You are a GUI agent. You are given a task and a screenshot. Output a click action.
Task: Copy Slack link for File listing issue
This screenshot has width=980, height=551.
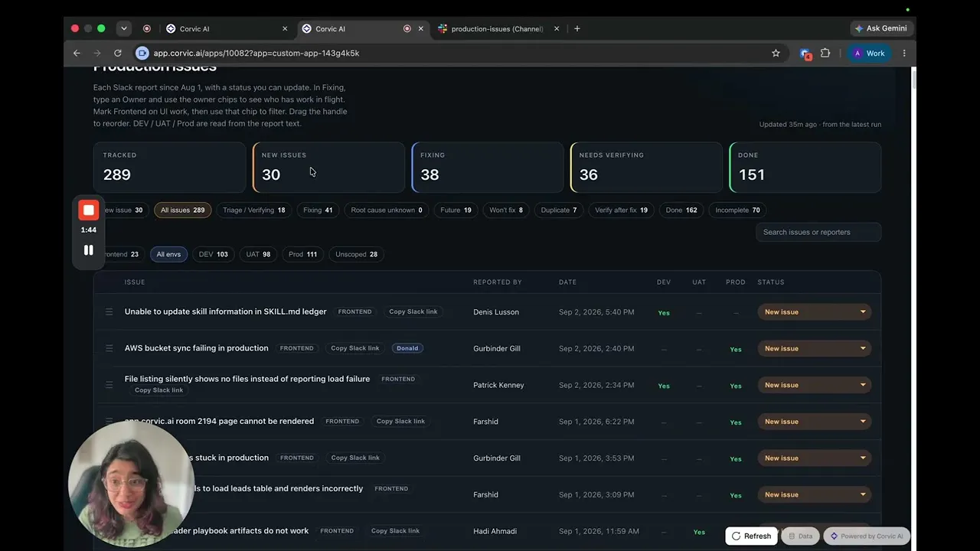coord(158,390)
